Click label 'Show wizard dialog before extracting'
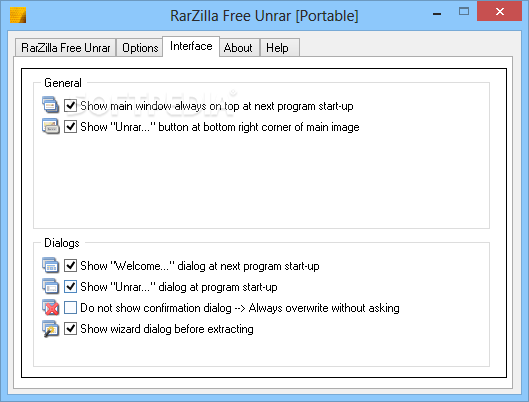 pos(167,329)
